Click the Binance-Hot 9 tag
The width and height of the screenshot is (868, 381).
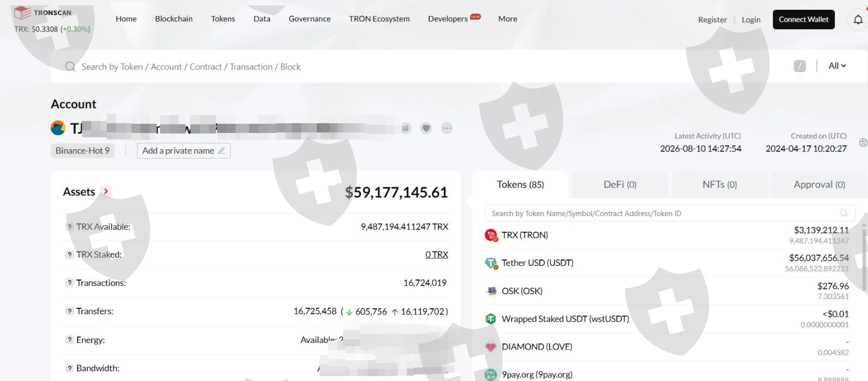pyautogui.click(x=82, y=151)
